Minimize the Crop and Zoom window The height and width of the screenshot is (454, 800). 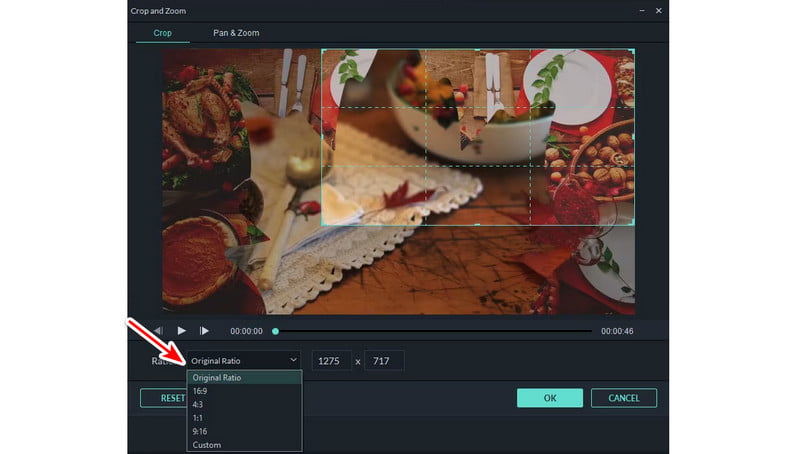click(x=642, y=11)
